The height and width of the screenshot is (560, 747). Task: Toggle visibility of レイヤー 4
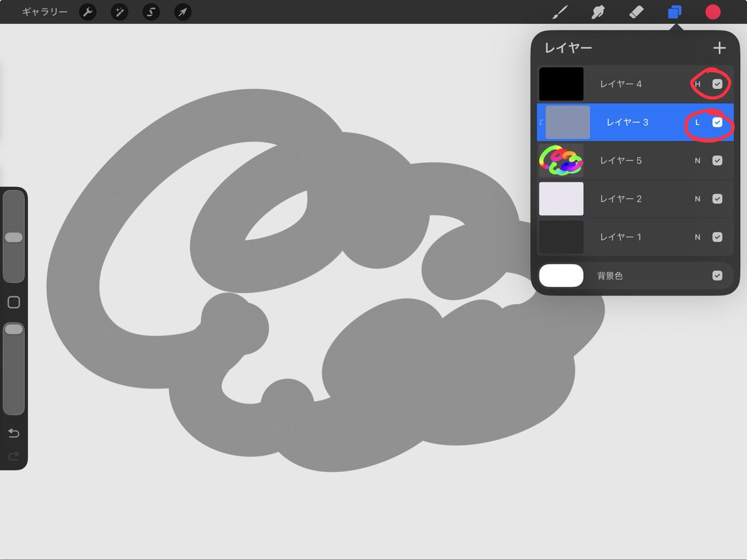pos(717,84)
